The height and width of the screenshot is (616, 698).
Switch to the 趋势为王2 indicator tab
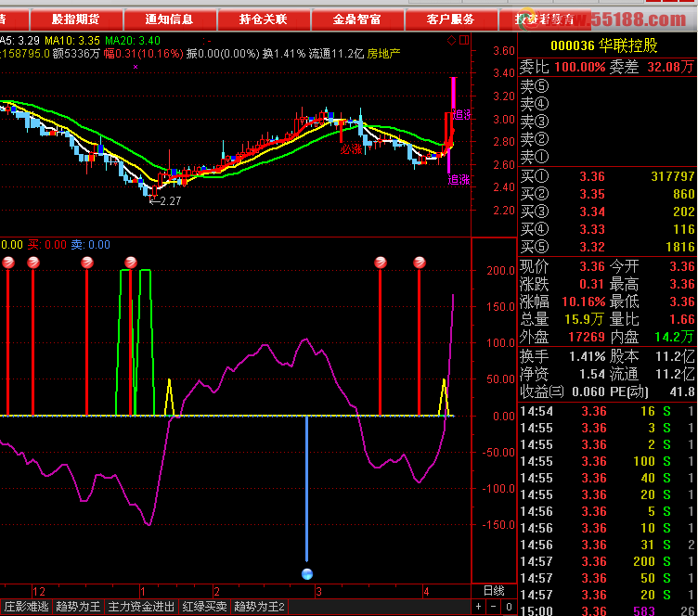260,607
